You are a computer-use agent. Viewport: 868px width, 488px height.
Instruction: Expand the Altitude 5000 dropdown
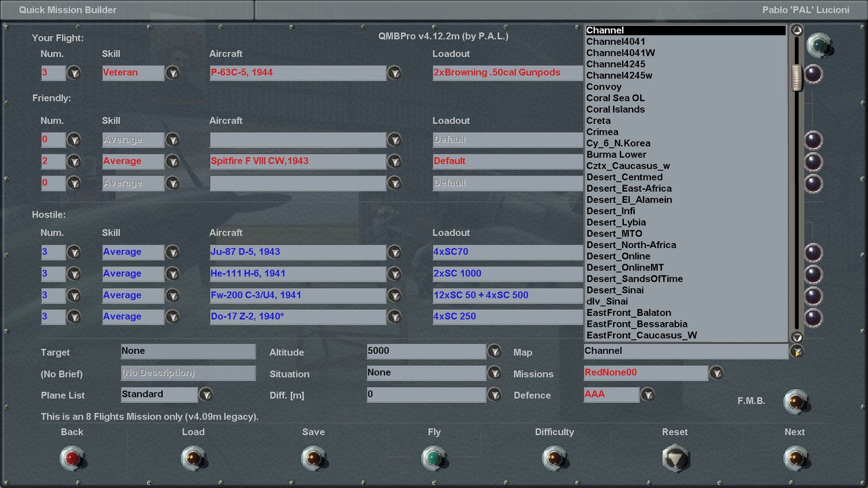494,351
